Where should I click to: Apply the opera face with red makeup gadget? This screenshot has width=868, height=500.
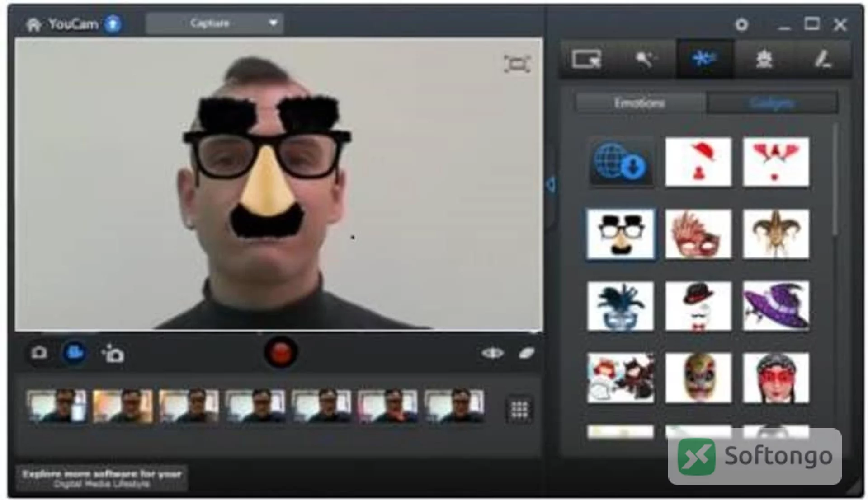tap(776, 378)
